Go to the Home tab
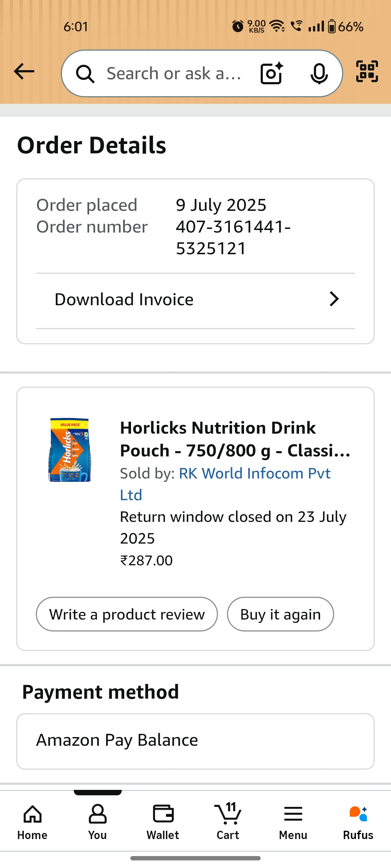Image resolution: width=391 pixels, height=868 pixels. (33, 821)
